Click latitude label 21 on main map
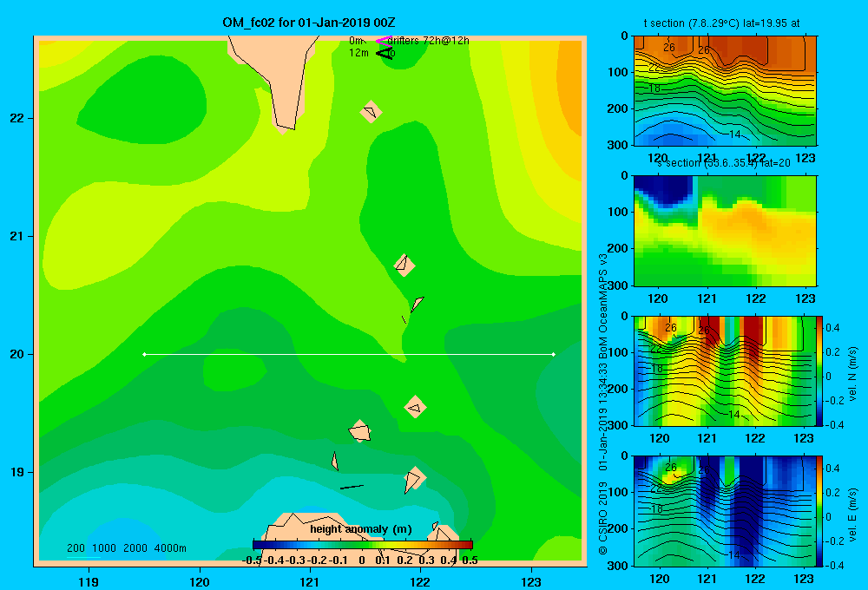The width and height of the screenshot is (868, 590). click(x=17, y=236)
